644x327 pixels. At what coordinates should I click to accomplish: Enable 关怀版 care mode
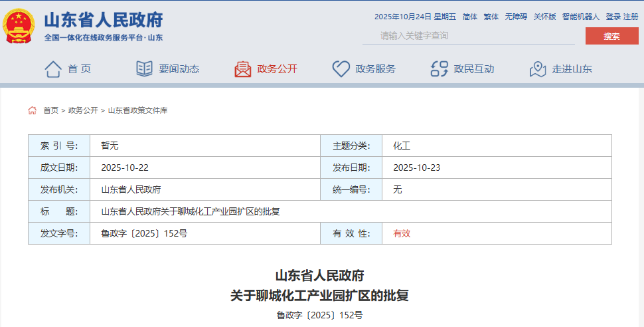coord(544,17)
